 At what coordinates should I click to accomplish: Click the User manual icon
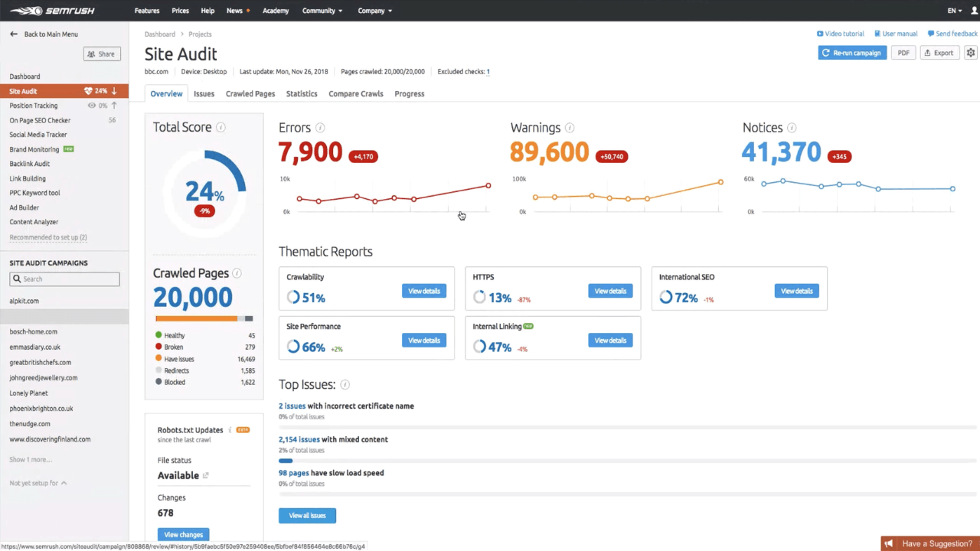[877, 34]
